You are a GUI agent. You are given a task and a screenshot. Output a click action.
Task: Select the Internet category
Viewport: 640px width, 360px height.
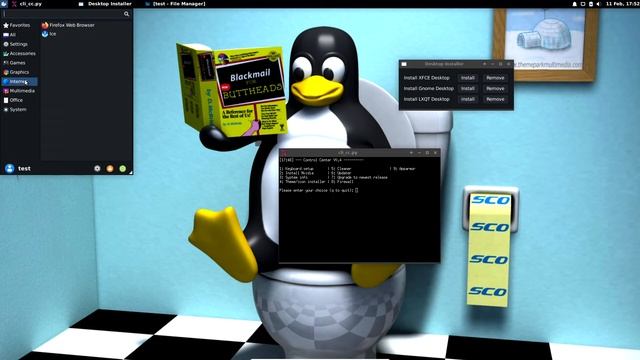[19, 82]
